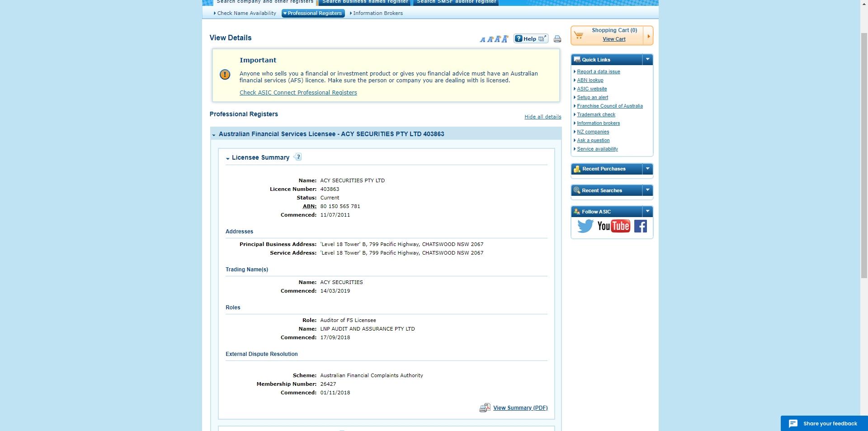Image resolution: width=868 pixels, height=431 pixels.
Task: Select the third font size icon
Action: [x=497, y=39]
